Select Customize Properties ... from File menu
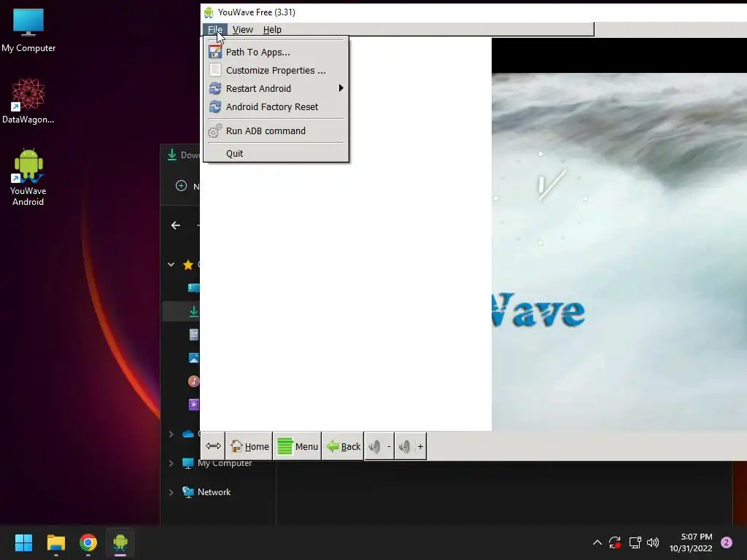747x560 pixels. click(x=276, y=71)
